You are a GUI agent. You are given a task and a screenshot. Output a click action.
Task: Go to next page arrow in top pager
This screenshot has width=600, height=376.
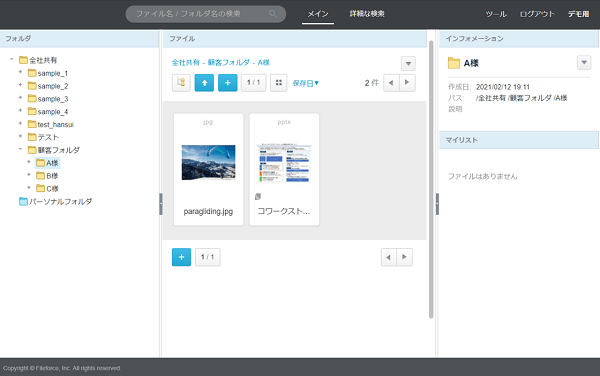point(407,83)
